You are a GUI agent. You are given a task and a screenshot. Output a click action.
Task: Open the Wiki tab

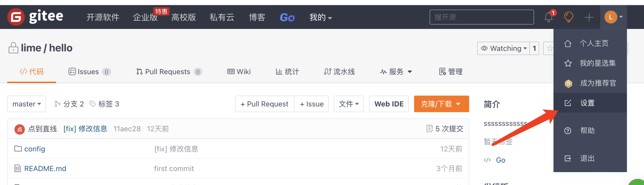coord(239,72)
